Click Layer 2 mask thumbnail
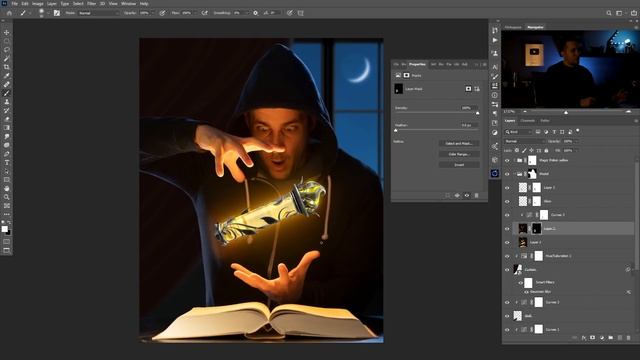This screenshot has height=360, width=640. coord(536,229)
